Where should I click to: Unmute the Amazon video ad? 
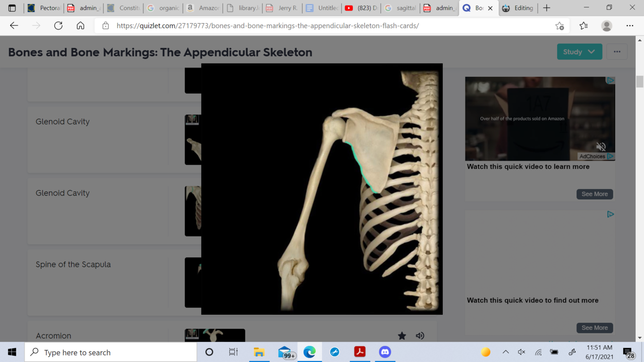click(x=601, y=146)
